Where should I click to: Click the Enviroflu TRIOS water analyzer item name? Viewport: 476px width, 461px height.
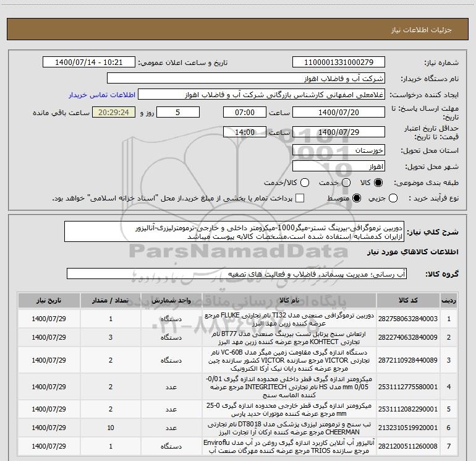289,446
